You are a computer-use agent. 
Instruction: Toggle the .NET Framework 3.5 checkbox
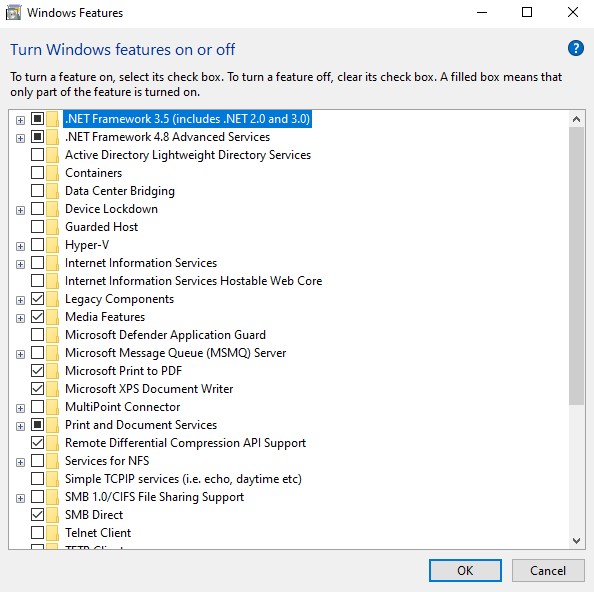38,119
